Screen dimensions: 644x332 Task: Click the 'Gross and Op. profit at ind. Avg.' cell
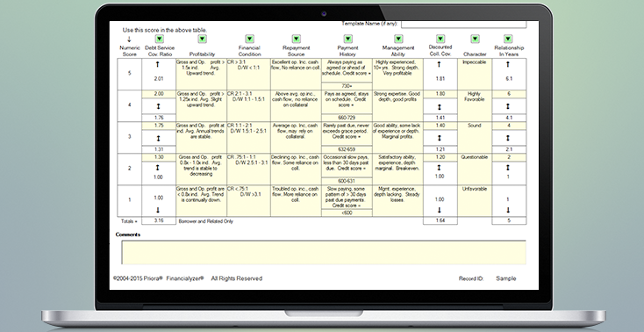click(201, 137)
